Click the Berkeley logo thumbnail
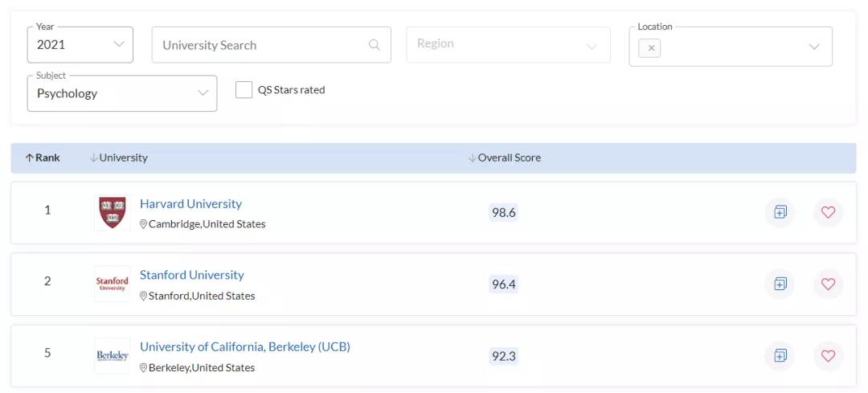 [112, 356]
